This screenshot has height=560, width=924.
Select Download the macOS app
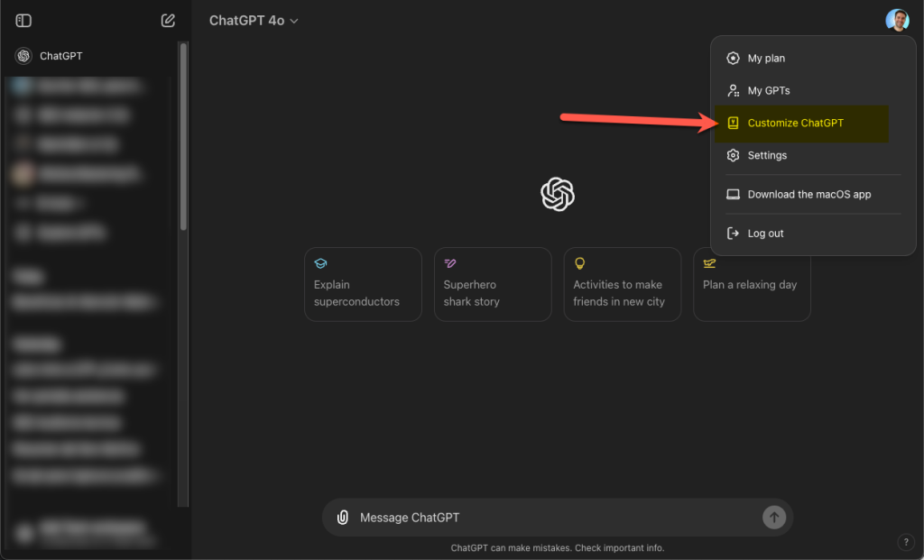click(x=813, y=194)
